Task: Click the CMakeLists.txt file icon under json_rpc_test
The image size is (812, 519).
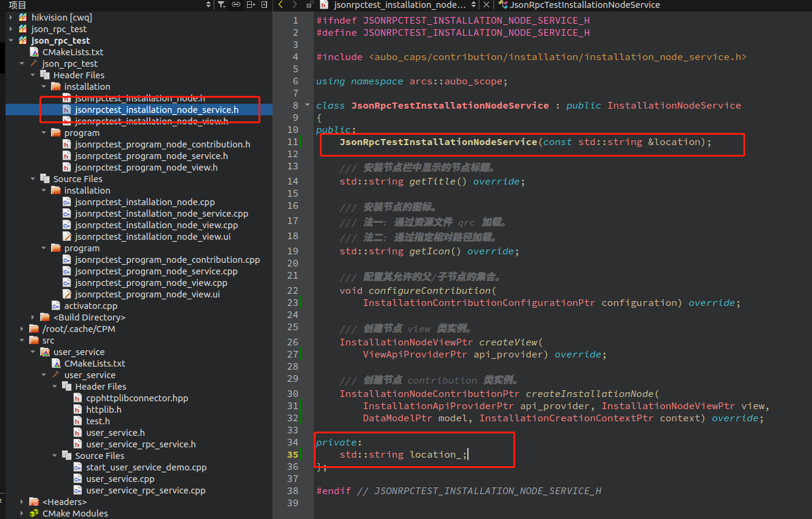Action: click(x=34, y=52)
